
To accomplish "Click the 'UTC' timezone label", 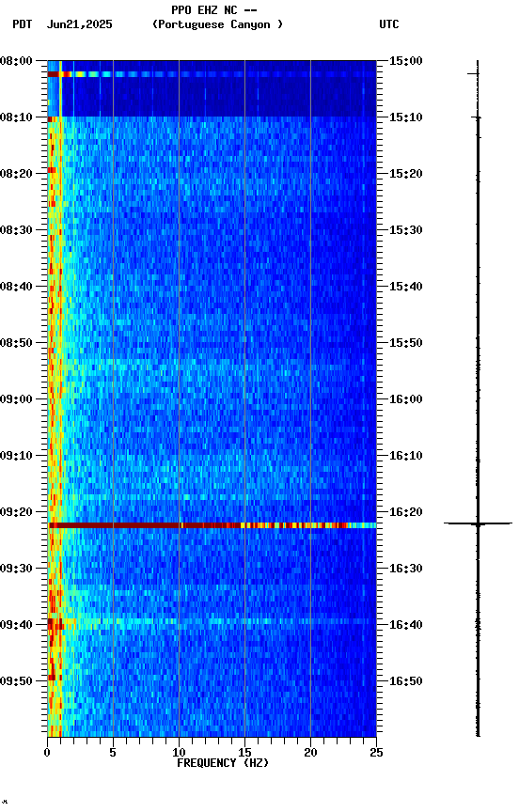I will (x=389, y=24).
